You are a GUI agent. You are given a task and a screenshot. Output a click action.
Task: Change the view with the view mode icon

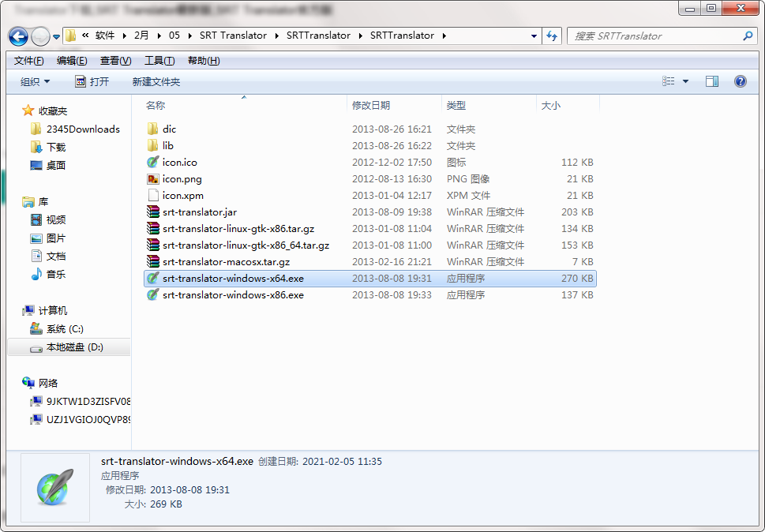[x=669, y=81]
